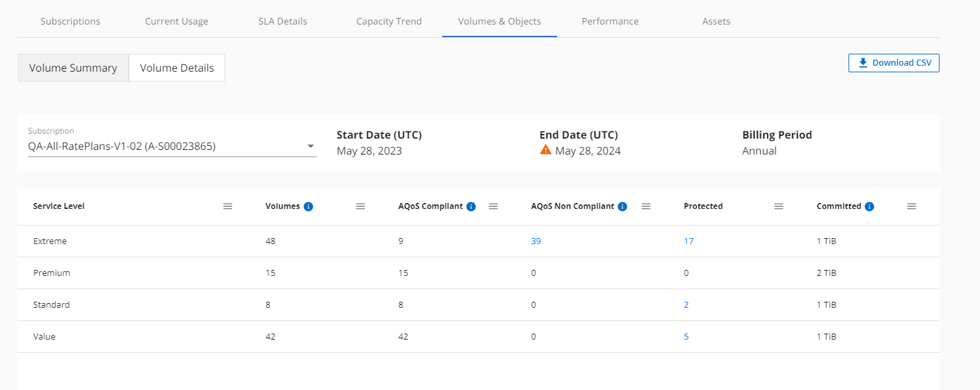980x390 pixels.
Task: Click the AQoS Non Compliant info icon
Action: pos(622,206)
